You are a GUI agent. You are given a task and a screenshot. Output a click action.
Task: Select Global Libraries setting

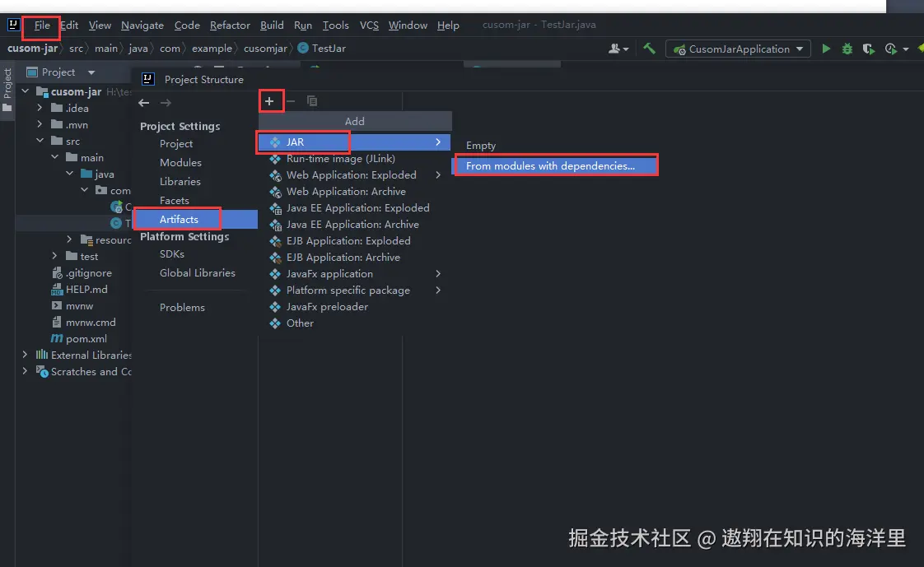197,272
